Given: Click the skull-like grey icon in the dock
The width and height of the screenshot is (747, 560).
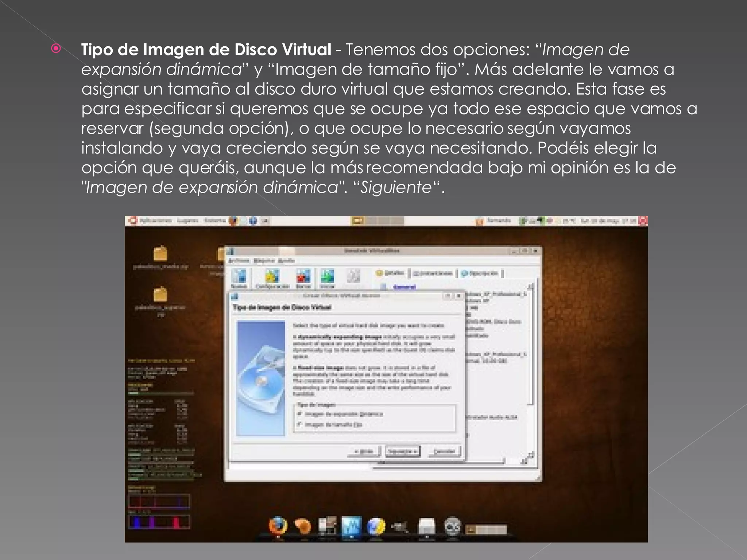Looking at the screenshot, I should click(x=452, y=526).
